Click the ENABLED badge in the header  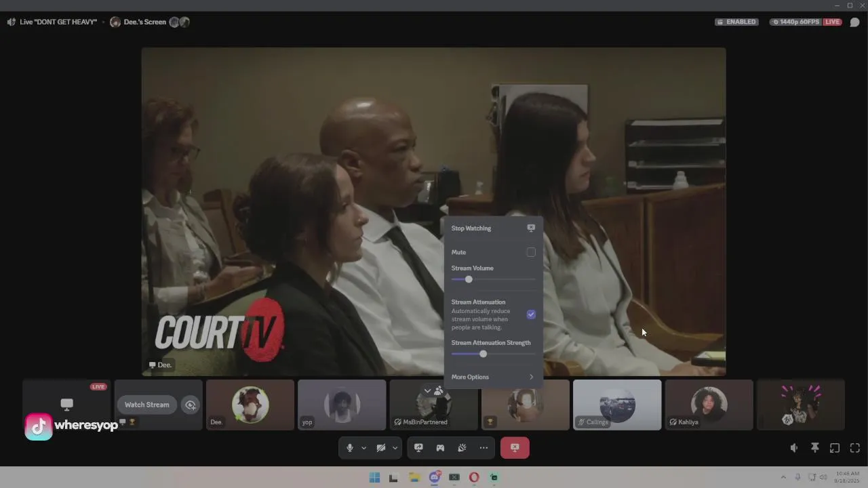coord(736,22)
